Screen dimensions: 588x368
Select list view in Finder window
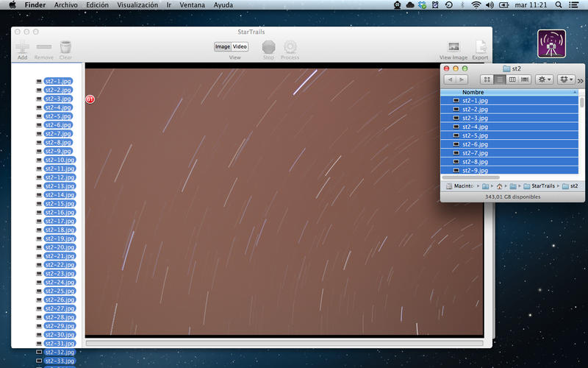pyautogui.click(x=500, y=79)
